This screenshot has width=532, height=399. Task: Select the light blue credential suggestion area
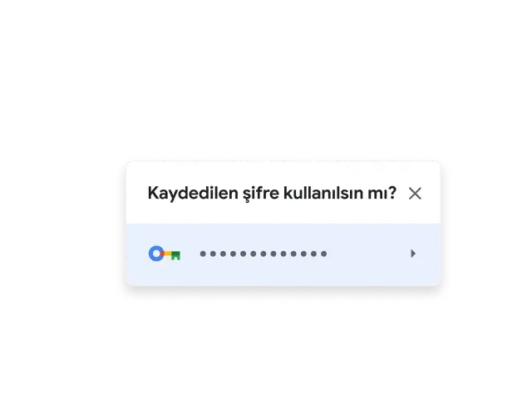pyautogui.click(x=283, y=254)
